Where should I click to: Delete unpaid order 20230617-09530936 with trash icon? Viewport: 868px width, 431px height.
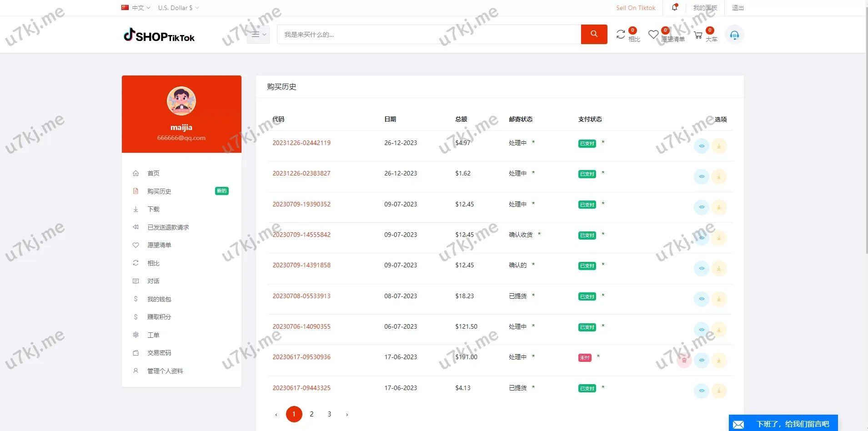tap(684, 360)
